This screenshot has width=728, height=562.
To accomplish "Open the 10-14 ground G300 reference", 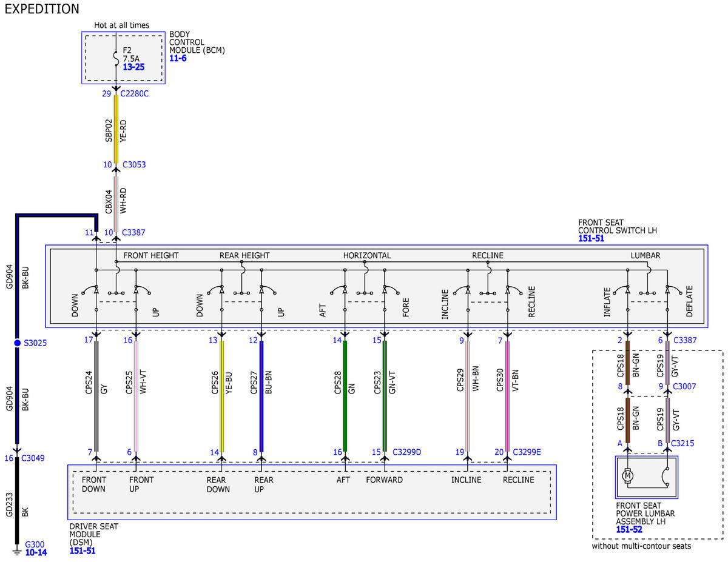I will 36,552.
